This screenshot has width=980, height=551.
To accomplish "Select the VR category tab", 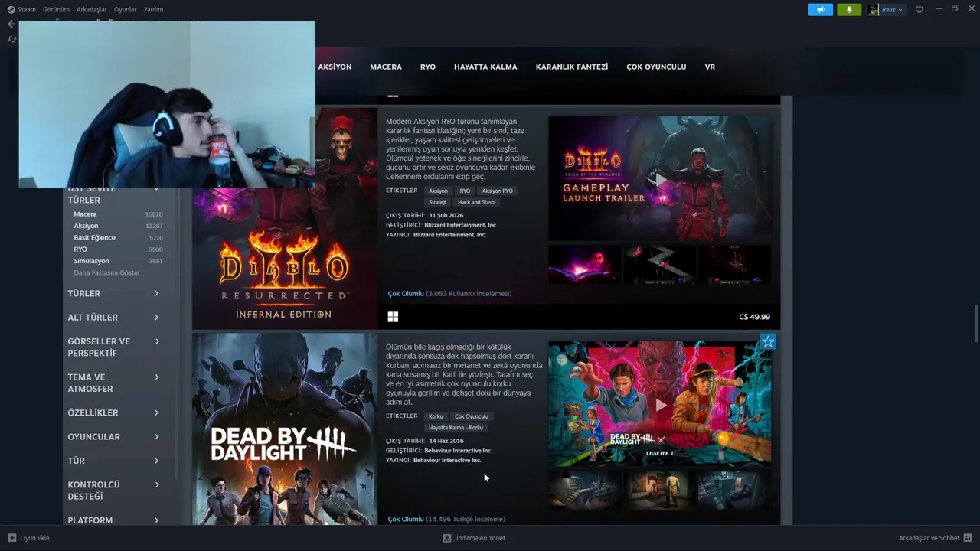I will tap(710, 67).
